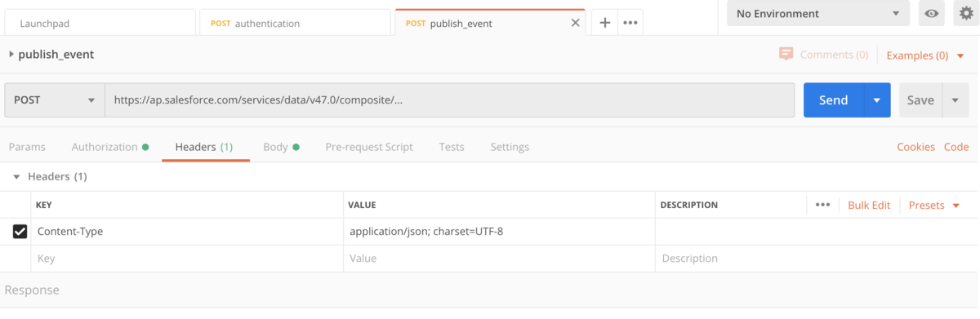Close the publish_event tab

pyautogui.click(x=576, y=23)
